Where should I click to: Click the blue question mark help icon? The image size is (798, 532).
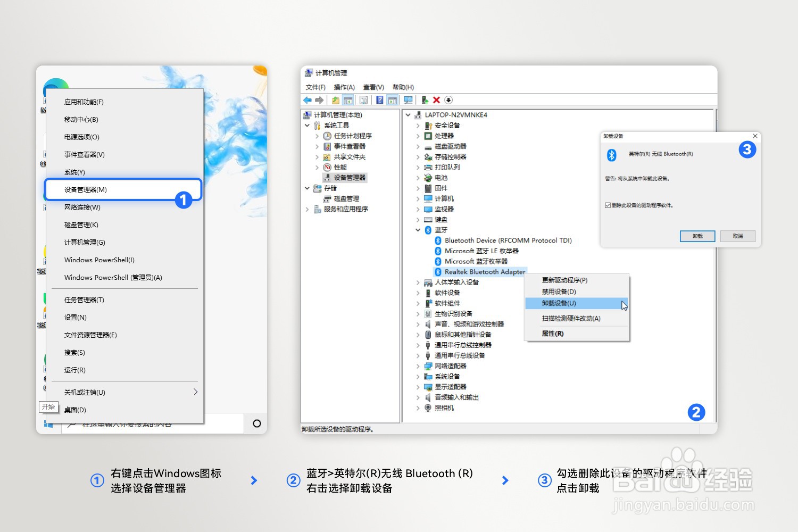380,100
